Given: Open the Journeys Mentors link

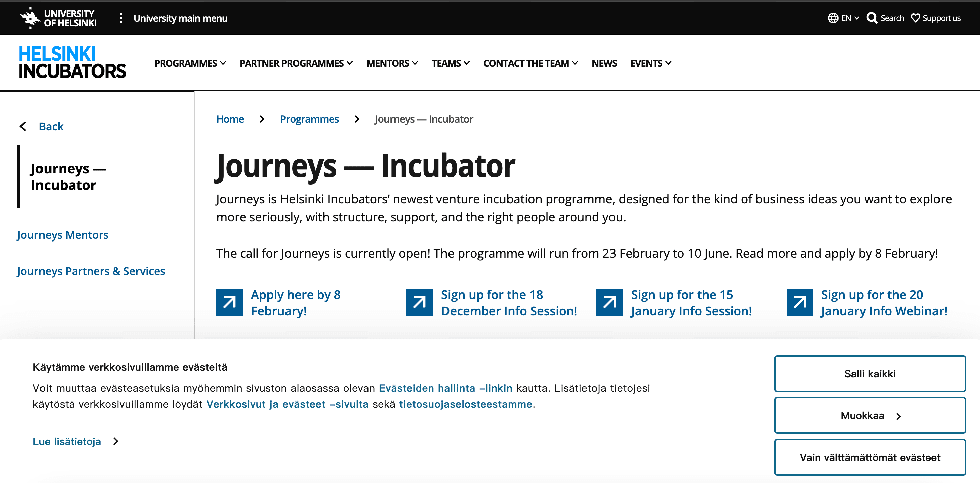Looking at the screenshot, I should 62,235.
